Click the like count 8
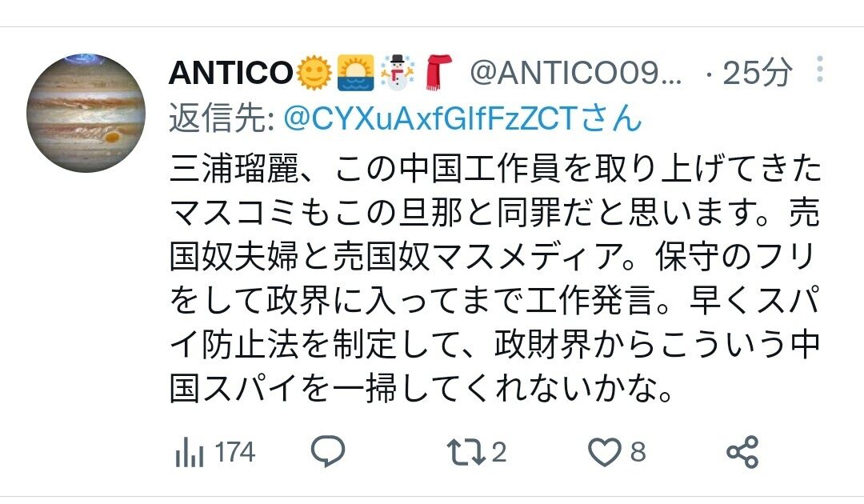 coord(638,452)
